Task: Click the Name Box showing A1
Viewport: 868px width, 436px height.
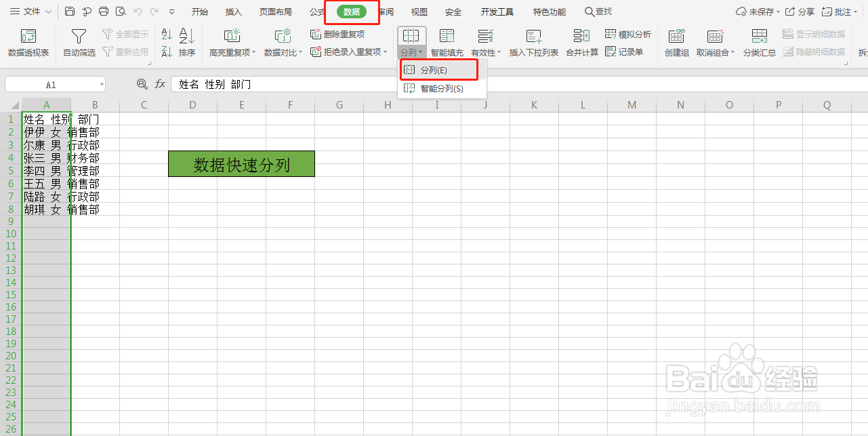Action: [x=51, y=85]
